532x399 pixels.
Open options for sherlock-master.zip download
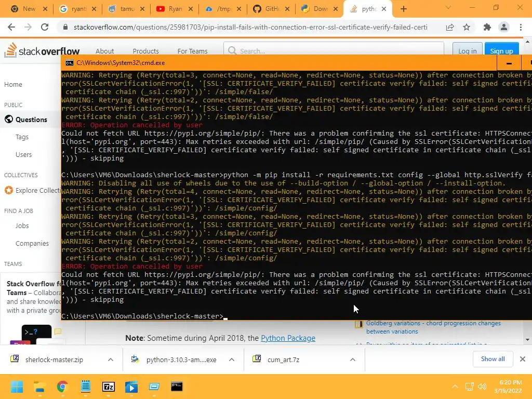pyautogui.click(x=111, y=360)
